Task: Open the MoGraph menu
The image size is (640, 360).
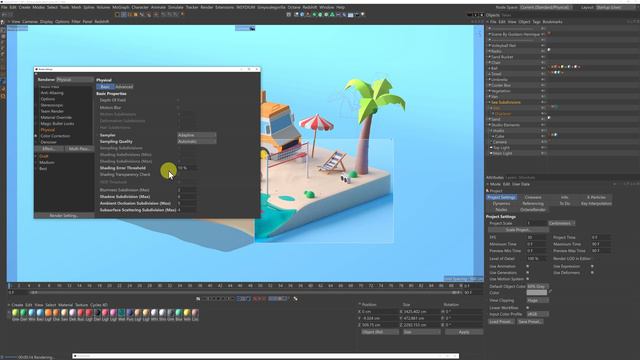Action: (x=120, y=7)
